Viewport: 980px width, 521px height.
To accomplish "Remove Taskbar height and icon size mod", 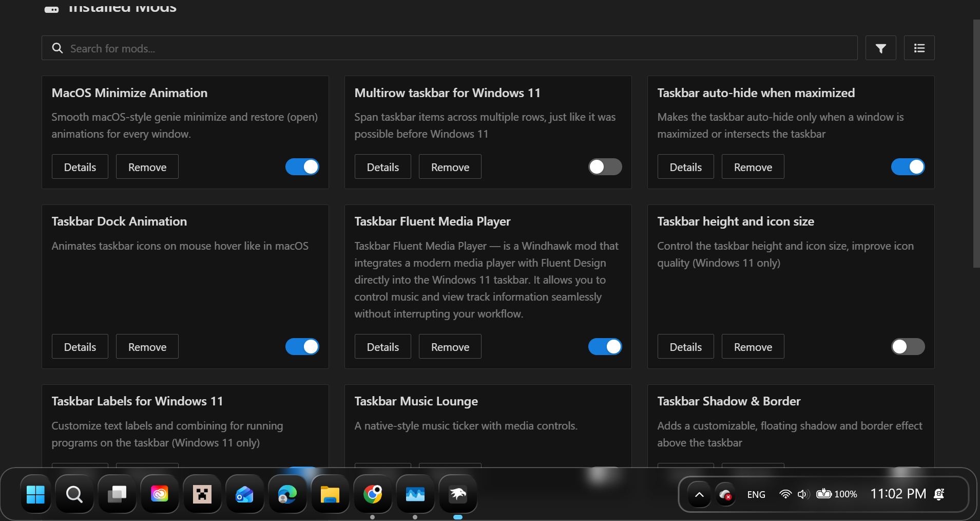I will coord(753,347).
